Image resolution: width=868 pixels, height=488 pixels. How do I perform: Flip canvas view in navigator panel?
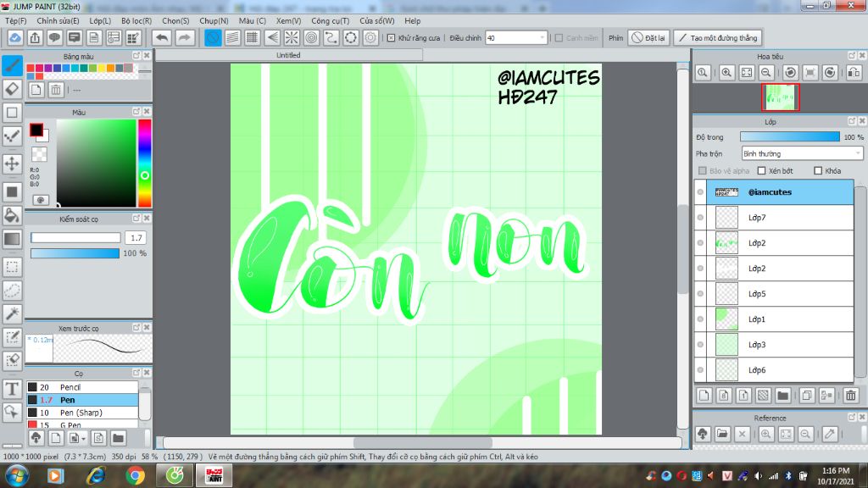coord(854,73)
